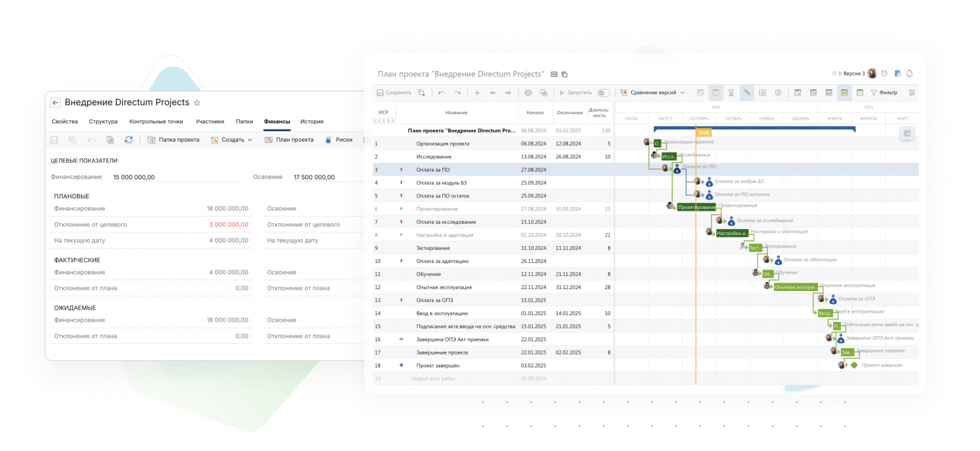The width and height of the screenshot is (980, 451).
Task: Toggle the critical path links icon
Action: [x=747, y=93]
